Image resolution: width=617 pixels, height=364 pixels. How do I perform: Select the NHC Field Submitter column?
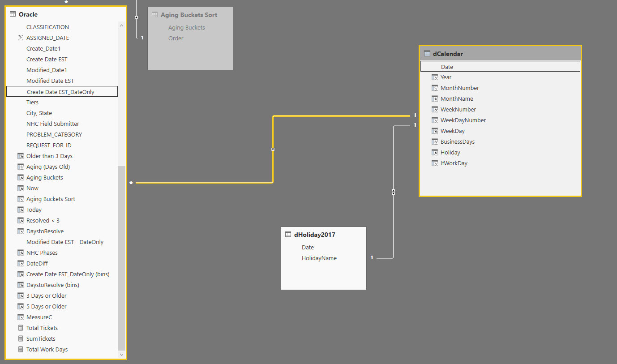click(x=53, y=124)
